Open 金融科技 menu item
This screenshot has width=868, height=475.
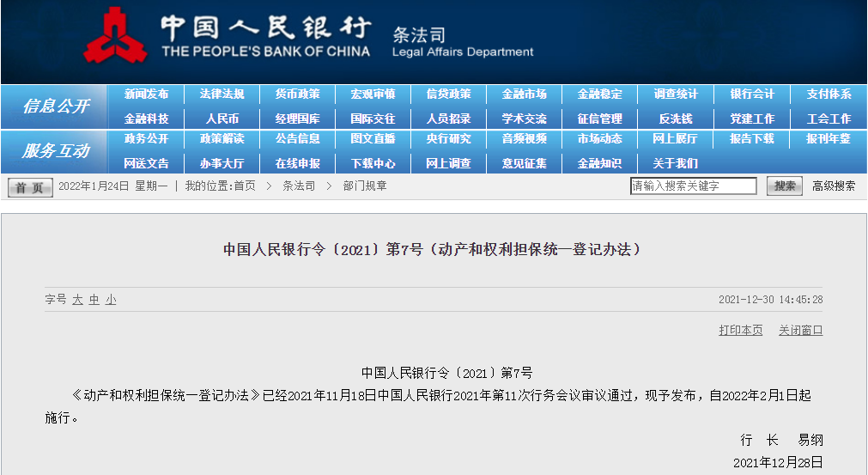point(146,119)
